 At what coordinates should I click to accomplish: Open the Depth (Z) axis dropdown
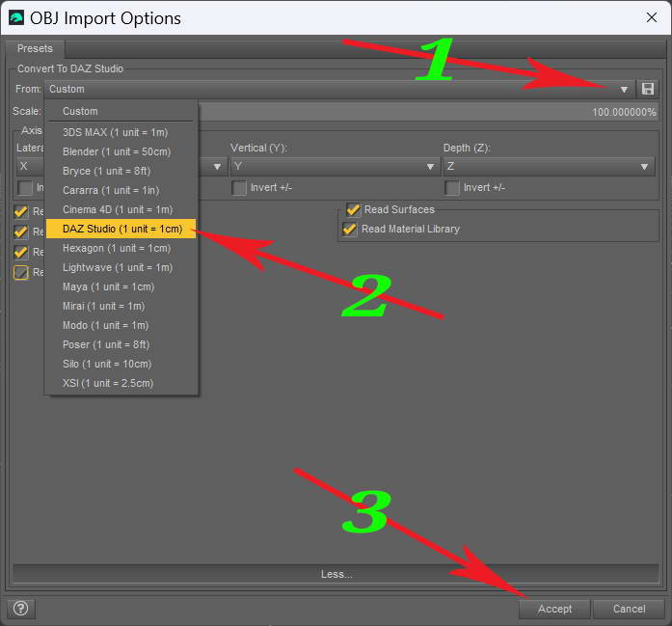click(x=549, y=166)
